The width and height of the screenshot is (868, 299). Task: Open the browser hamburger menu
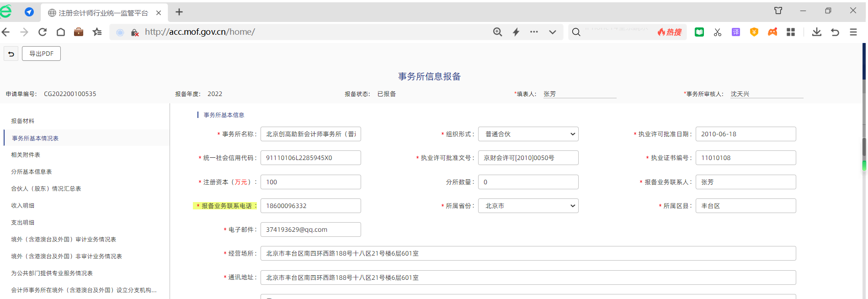click(853, 32)
